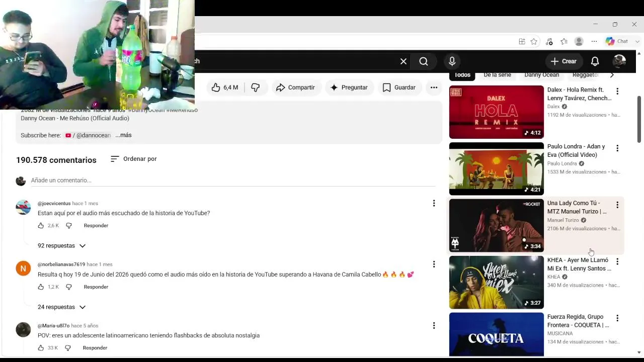Image resolution: width=644 pixels, height=362 pixels.
Task: Reply to @joecvicentus with Responder
Action: 96,226
